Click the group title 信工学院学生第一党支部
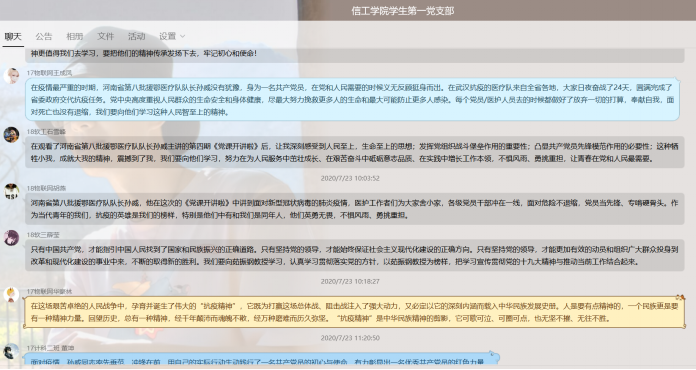 (403, 11)
